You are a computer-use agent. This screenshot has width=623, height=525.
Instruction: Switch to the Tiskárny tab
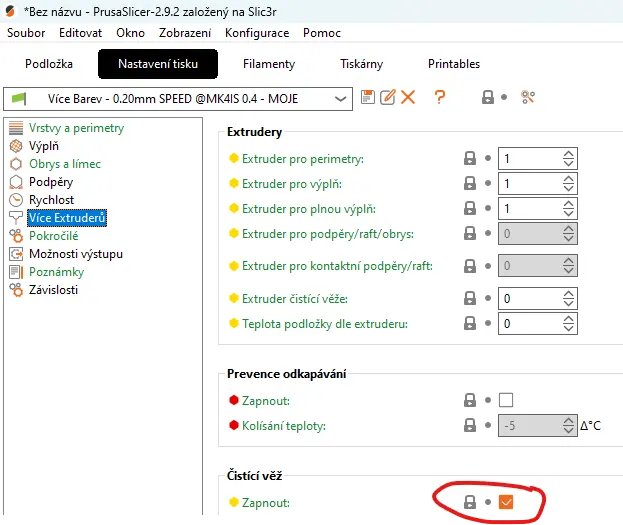point(361,64)
